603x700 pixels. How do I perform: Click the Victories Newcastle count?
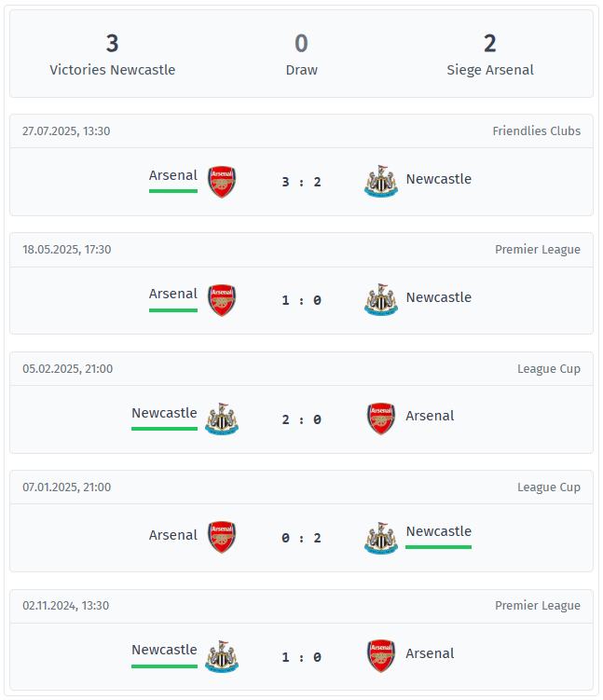[x=113, y=44]
